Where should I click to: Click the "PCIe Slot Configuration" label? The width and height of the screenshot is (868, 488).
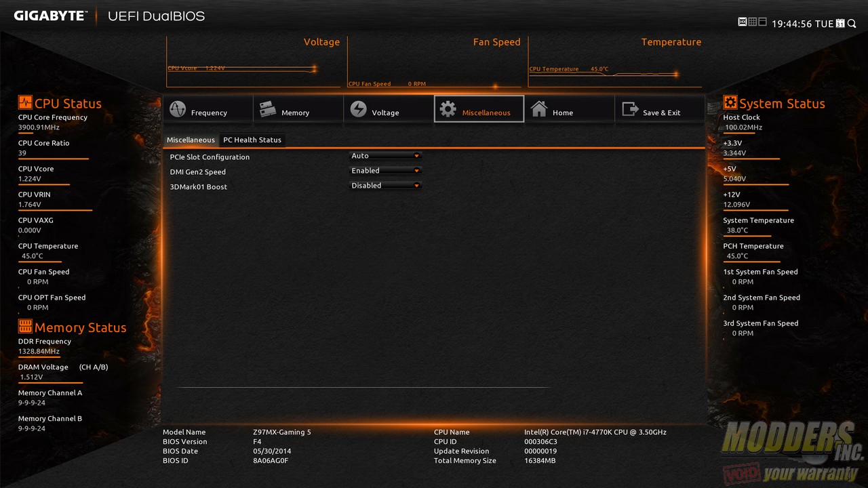(x=210, y=157)
